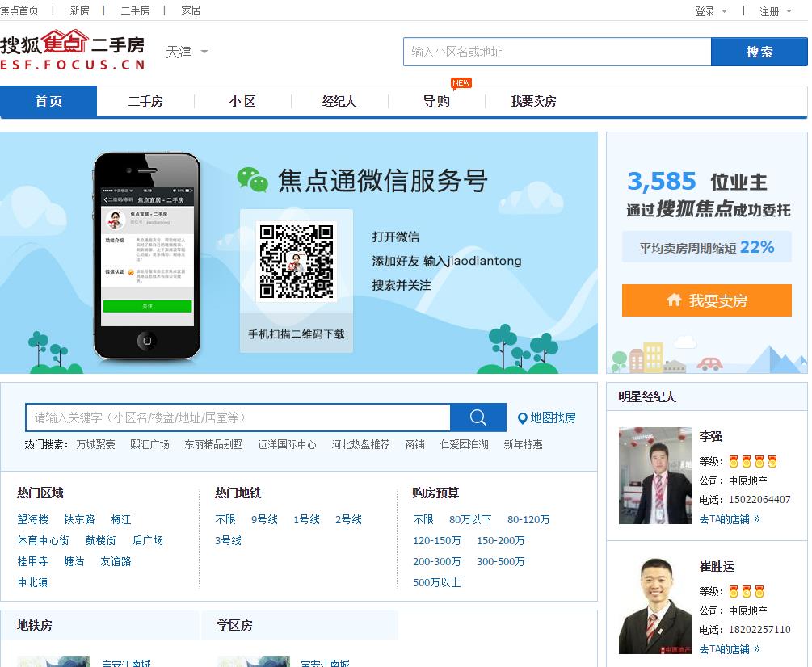Open the 家居 top link
Screen dimensions: 812x667
(x=191, y=10)
